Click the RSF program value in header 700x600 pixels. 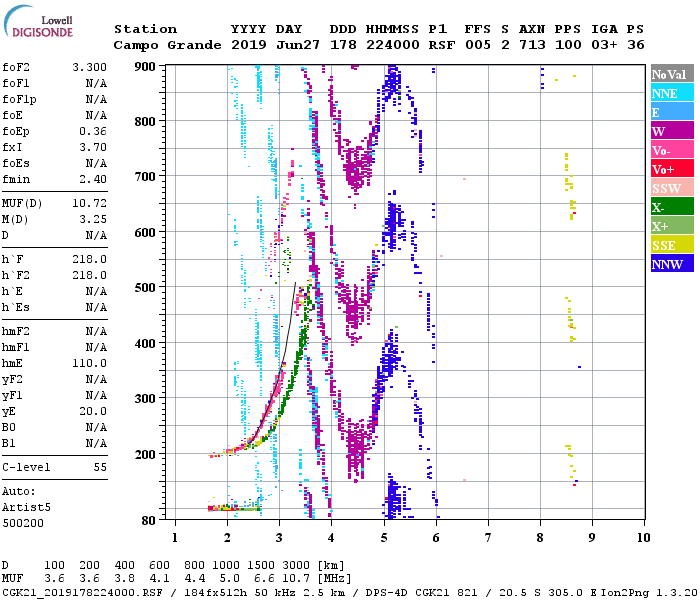click(442, 45)
